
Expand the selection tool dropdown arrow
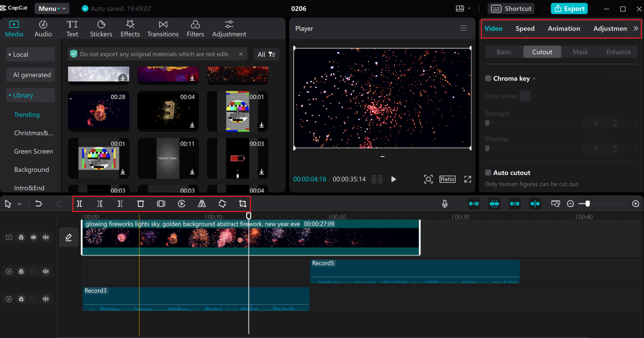point(20,204)
